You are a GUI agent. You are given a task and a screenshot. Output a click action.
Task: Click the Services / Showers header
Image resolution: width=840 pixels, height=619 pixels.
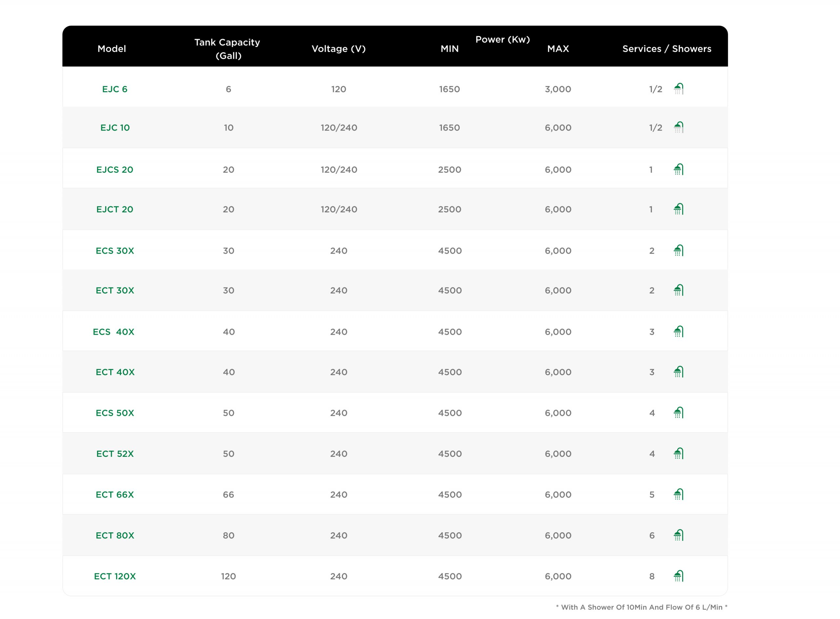[x=667, y=49]
